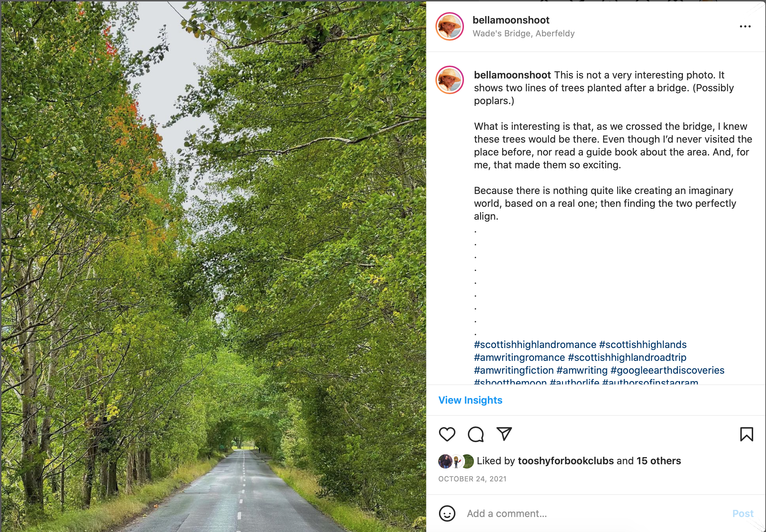766x532 pixels.
Task: Click View Insights
Action: [x=470, y=400]
